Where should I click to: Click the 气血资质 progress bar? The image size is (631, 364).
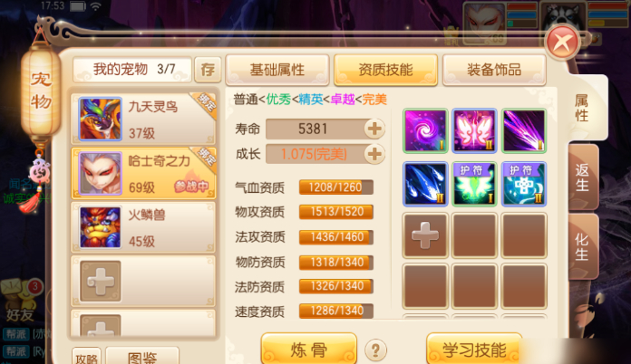[x=336, y=187]
